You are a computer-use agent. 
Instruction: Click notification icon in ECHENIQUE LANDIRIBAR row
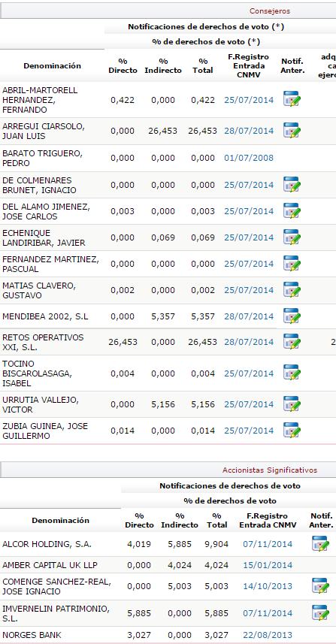click(x=292, y=237)
